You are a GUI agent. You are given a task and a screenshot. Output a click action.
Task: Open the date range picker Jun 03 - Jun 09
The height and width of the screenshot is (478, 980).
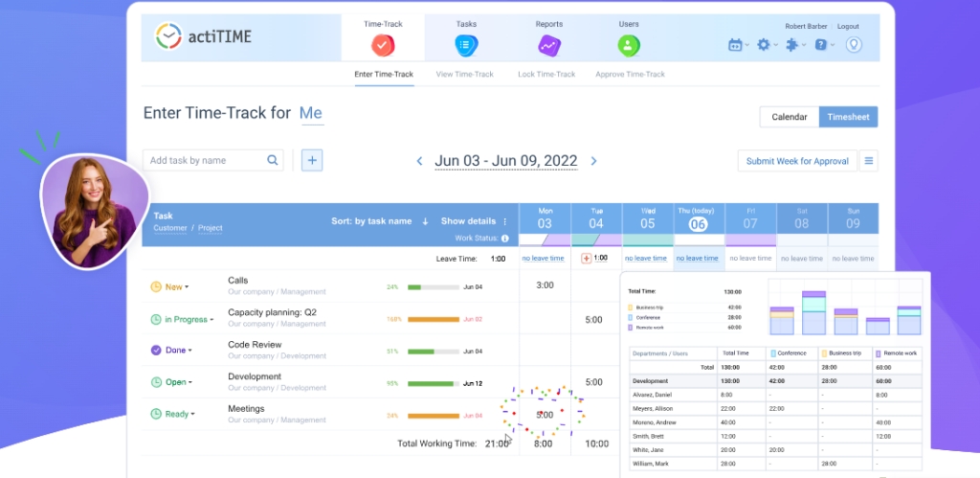click(x=506, y=161)
